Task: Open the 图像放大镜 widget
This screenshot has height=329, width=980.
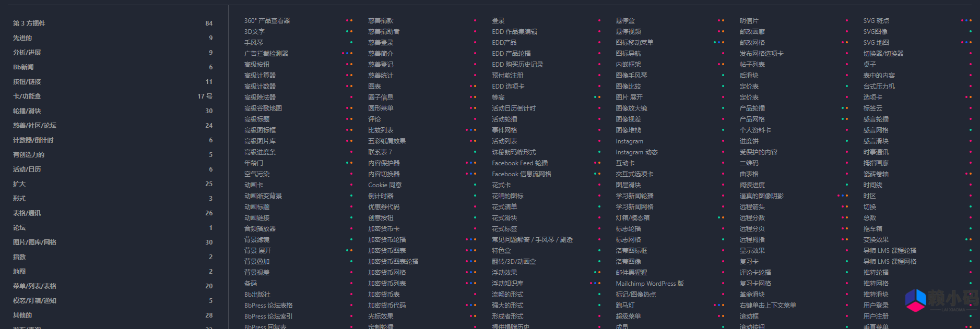Action: pos(631,108)
